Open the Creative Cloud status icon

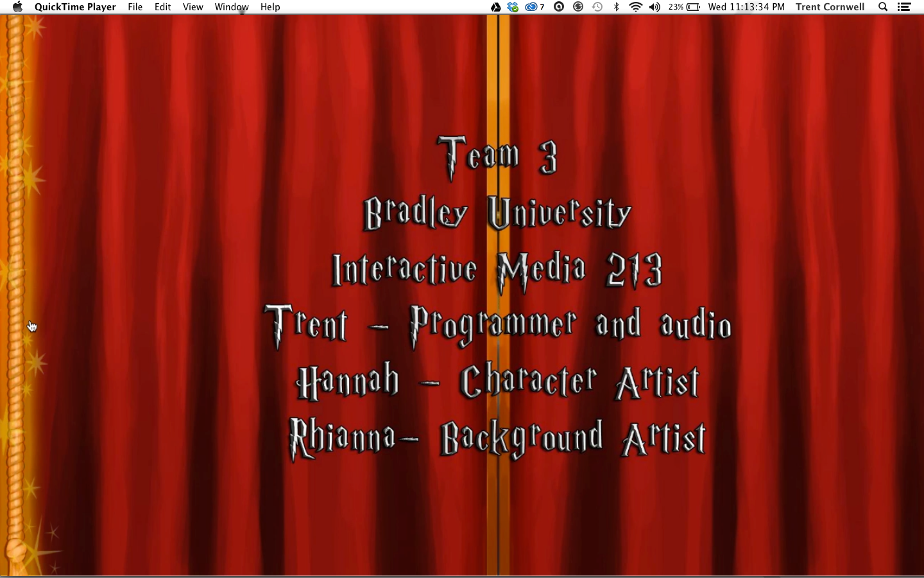coord(535,7)
